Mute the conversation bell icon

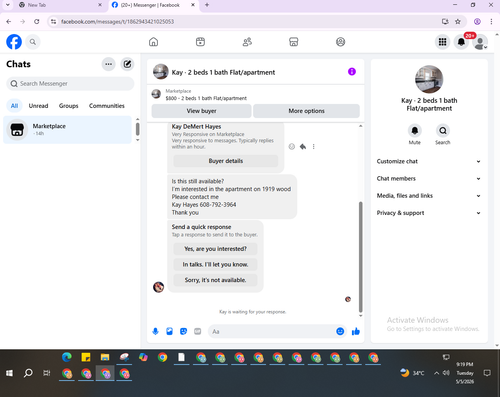click(x=415, y=130)
